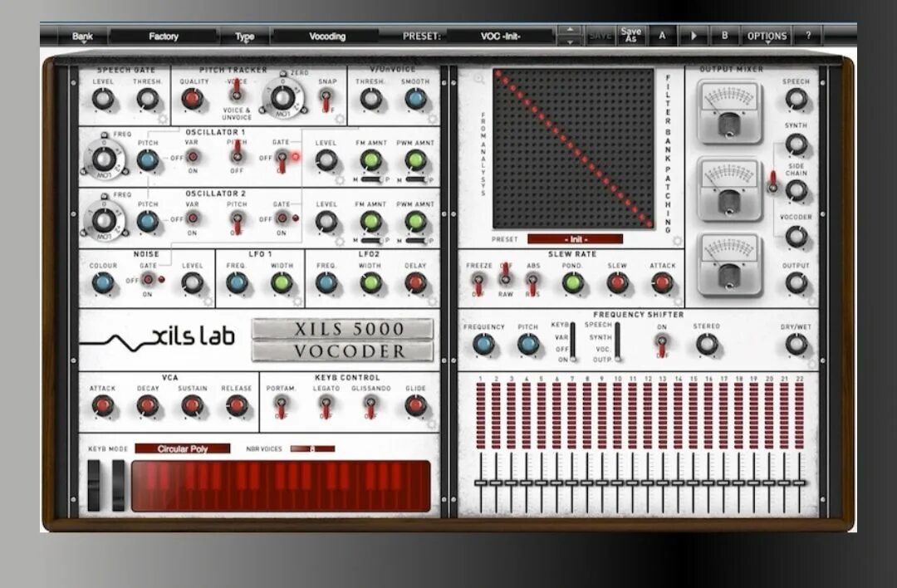The width and height of the screenshot is (897, 588).
Task: Click the greyed SAVE button
Action: click(600, 36)
